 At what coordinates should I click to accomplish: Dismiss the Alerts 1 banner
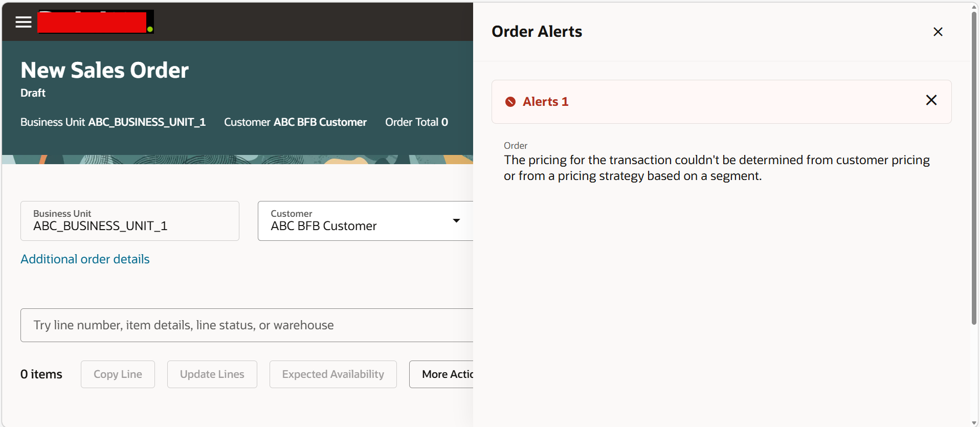point(931,100)
